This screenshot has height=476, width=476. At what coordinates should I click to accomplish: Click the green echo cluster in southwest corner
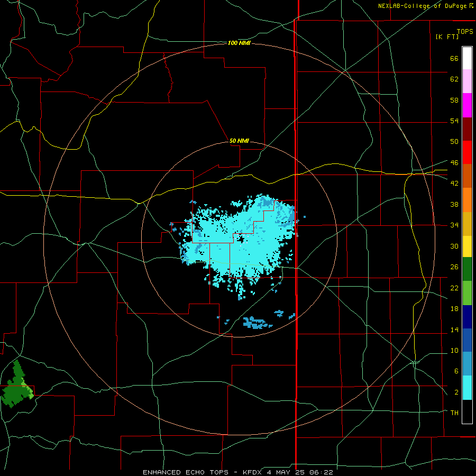(x=17, y=384)
